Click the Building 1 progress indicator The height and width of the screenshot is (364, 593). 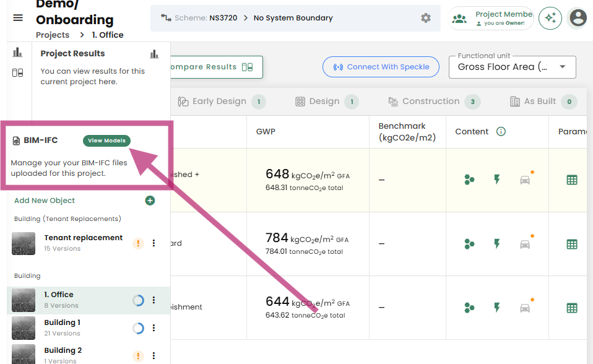pyautogui.click(x=138, y=328)
